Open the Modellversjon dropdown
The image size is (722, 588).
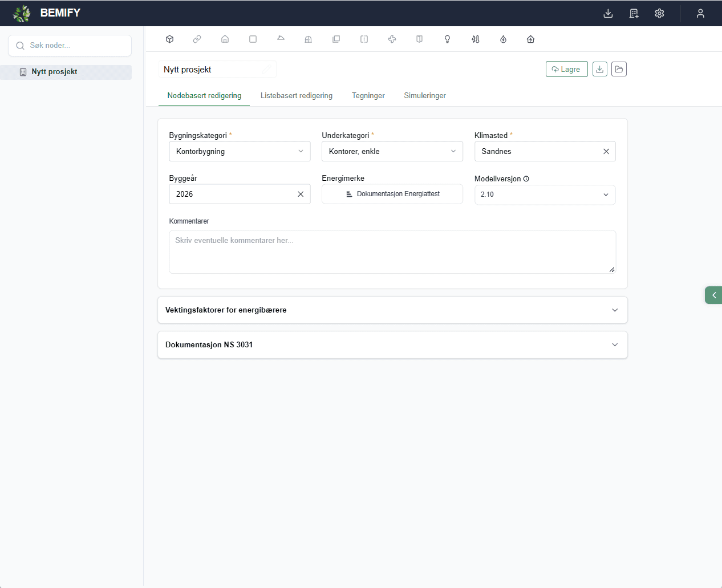[x=545, y=194]
